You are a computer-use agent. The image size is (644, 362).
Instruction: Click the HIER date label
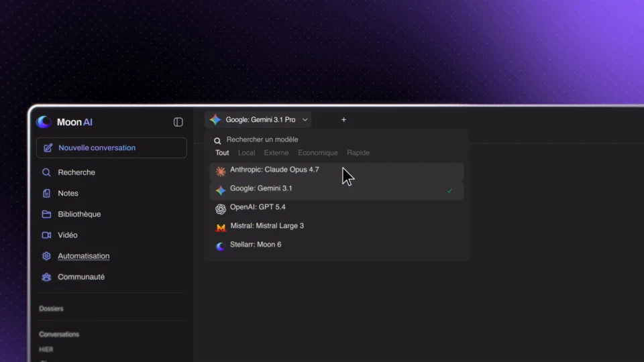[46, 350]
